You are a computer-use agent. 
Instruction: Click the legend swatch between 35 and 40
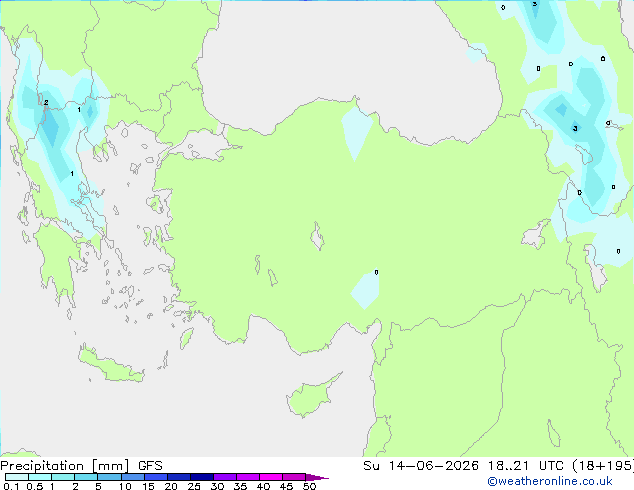click(x=248, y=477)
